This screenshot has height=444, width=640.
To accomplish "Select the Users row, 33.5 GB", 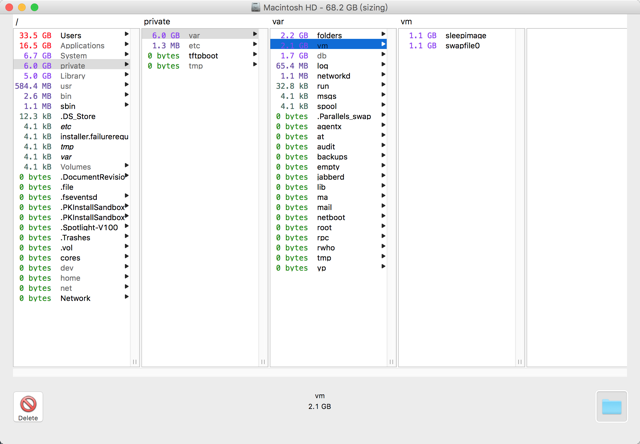I will coord(72,35).
